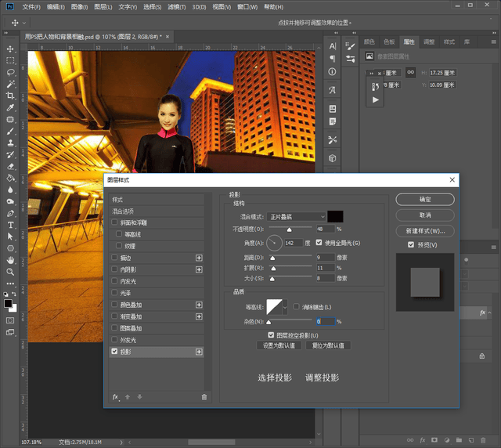Viewport: 501px width, 448px height.
Task: Click the 确定 (OK) button
Action: pos(425,200)
